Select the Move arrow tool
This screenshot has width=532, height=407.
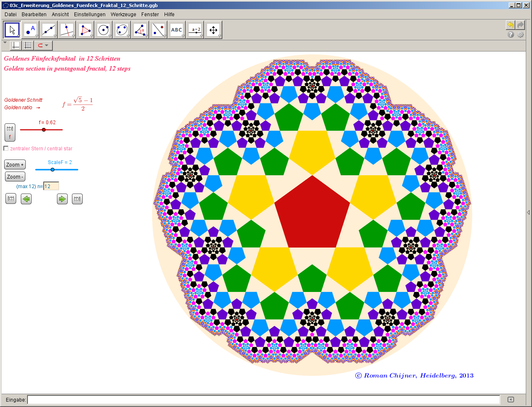12,30
